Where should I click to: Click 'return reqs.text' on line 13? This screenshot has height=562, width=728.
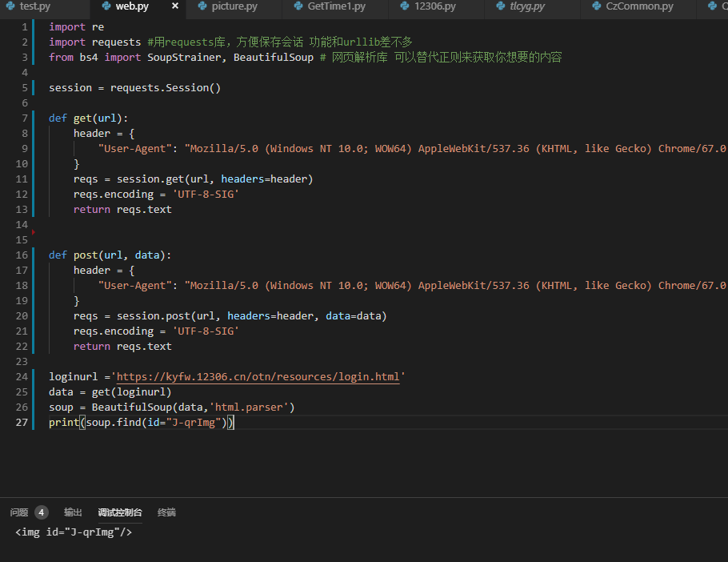pos(122,210)
